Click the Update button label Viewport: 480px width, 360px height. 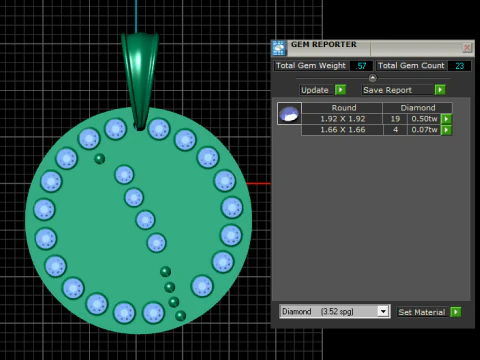[315, 90]
